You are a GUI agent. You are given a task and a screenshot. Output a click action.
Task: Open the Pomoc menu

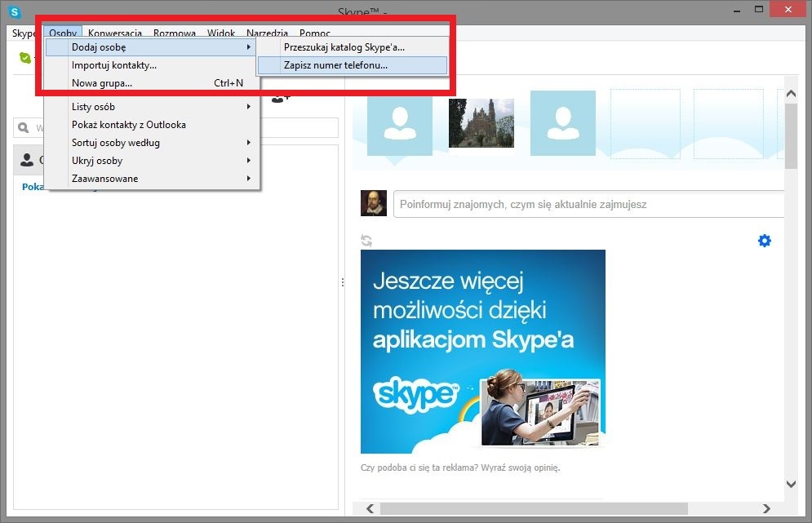click(x=315, y=33)
